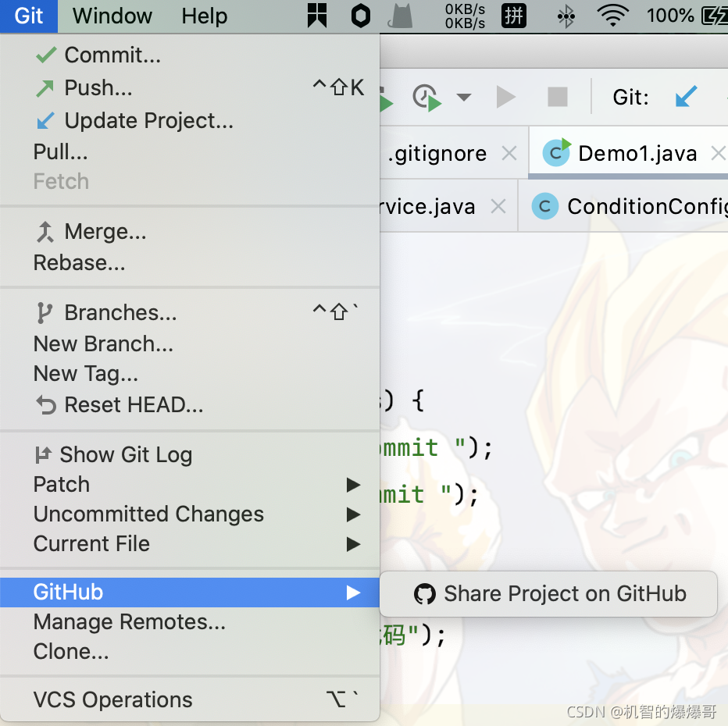
Task: Click the Show Git Log icon
Action: 43,455
